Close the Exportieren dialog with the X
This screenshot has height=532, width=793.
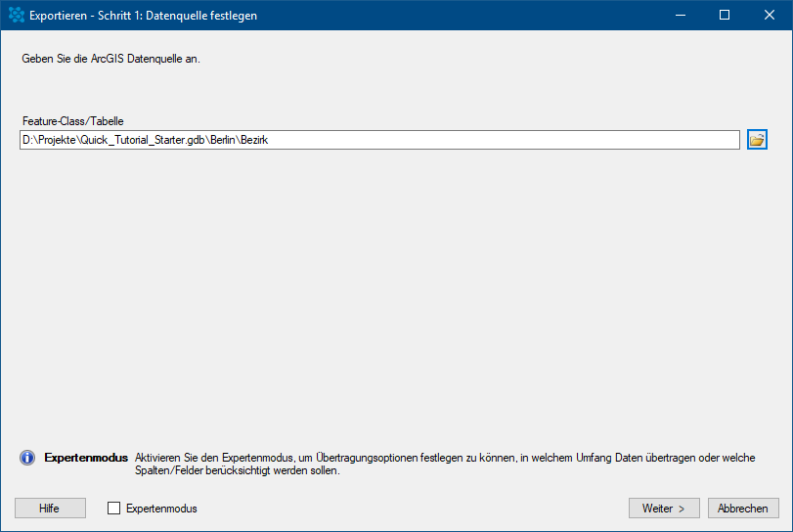coord(770,15)
